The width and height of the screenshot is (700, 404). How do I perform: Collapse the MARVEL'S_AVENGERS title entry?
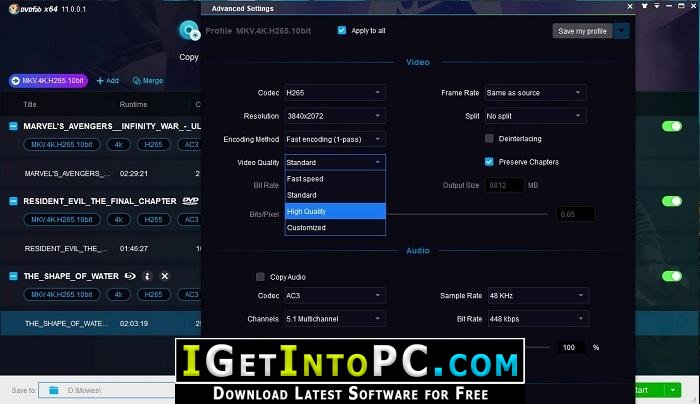coord(13,126)
